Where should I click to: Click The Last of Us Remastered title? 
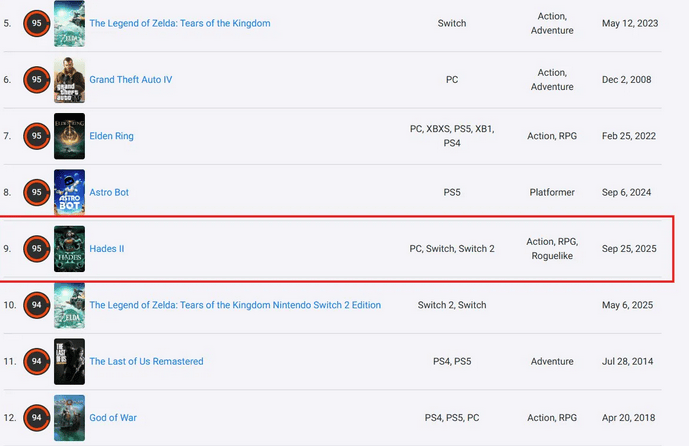coord(146,361)
